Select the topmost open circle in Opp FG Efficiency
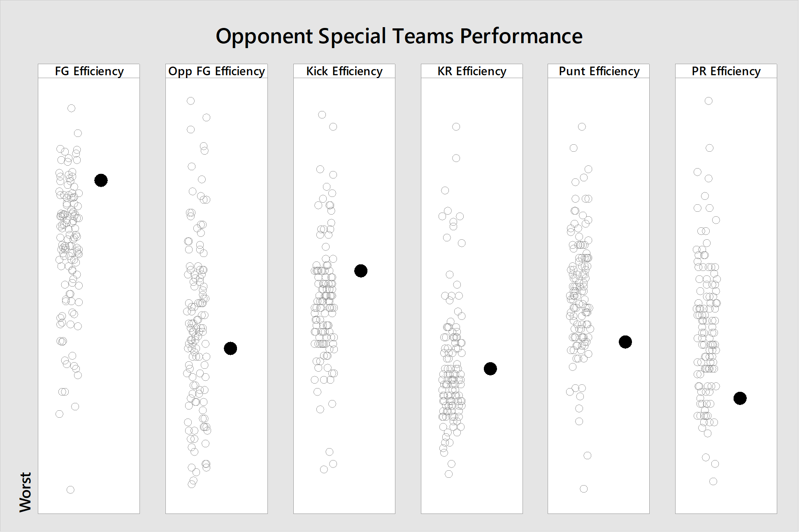Screen dimensions: 799x532 click(x=190, y=101)
